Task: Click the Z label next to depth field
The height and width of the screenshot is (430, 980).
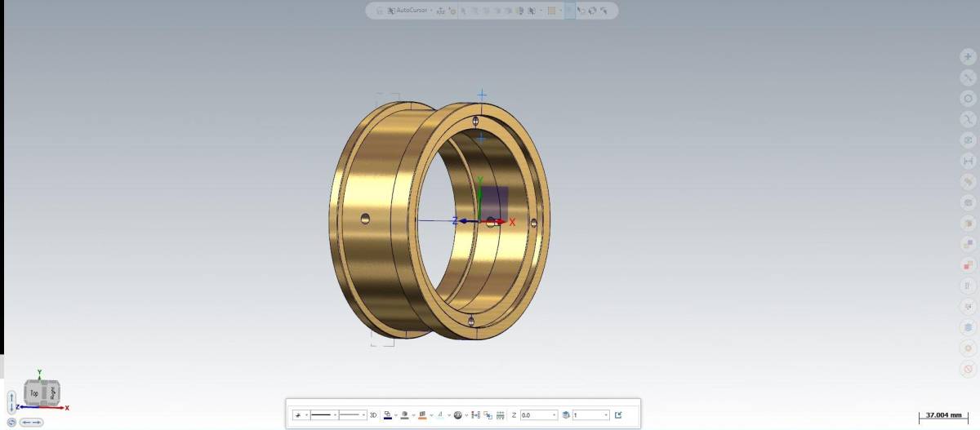Action: (x=514, y=414)
